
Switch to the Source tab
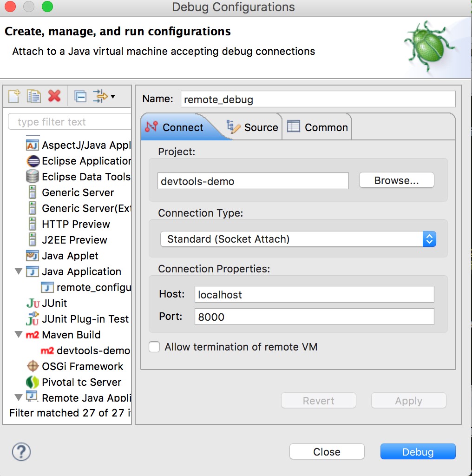(x=252, y=127)
